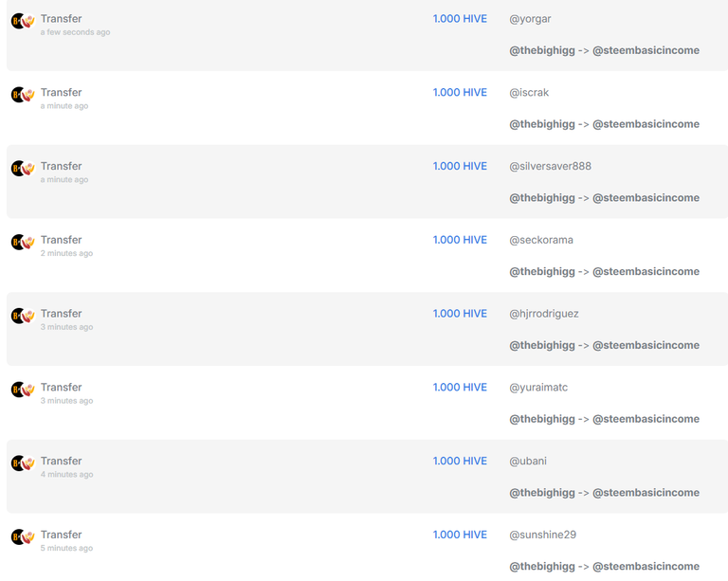The height and width of the screenshot is (581, 728).
Task: Click the Transfer label dated a few seconds ago
Action: coord(61,19)
